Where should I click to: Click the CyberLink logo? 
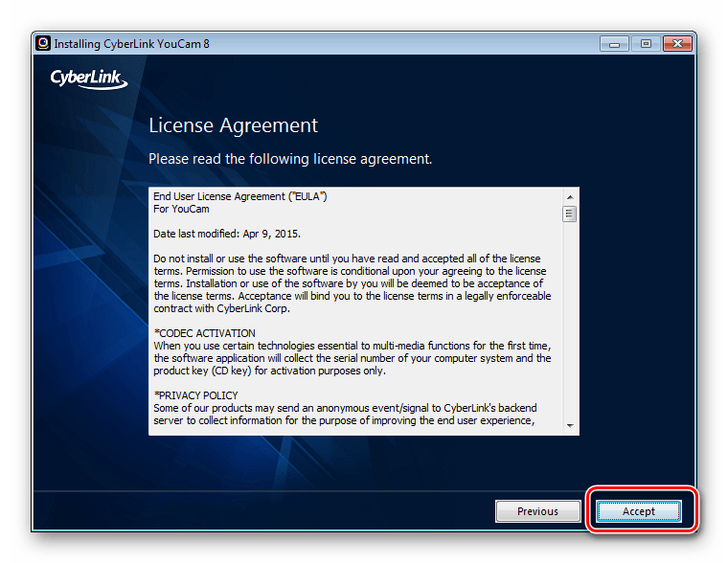pyautogui.click(x=89, y=79)
